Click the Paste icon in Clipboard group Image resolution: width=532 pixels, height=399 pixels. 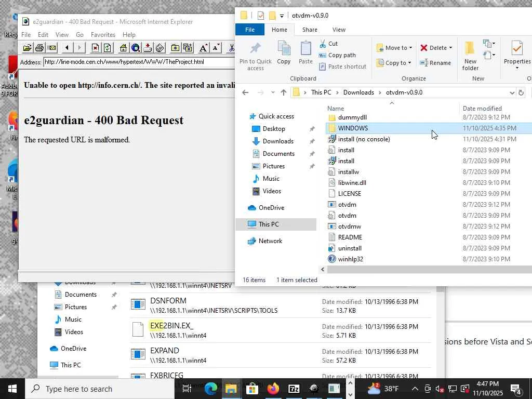click(x=305, y=52)
